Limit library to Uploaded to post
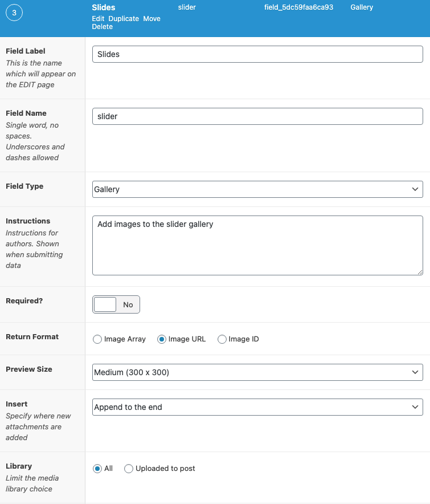The image size is (430, 504). point(129,469)
